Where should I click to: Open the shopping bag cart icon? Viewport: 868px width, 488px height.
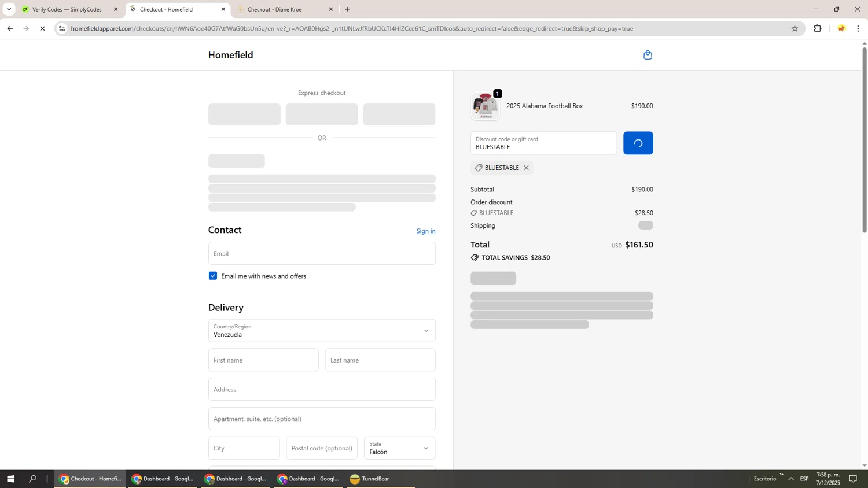coord(648,55)
